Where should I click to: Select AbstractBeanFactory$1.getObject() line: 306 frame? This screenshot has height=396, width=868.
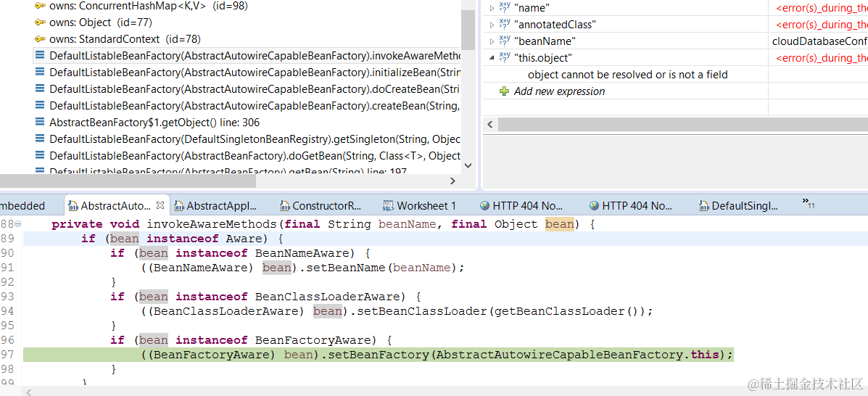[154, 123]
